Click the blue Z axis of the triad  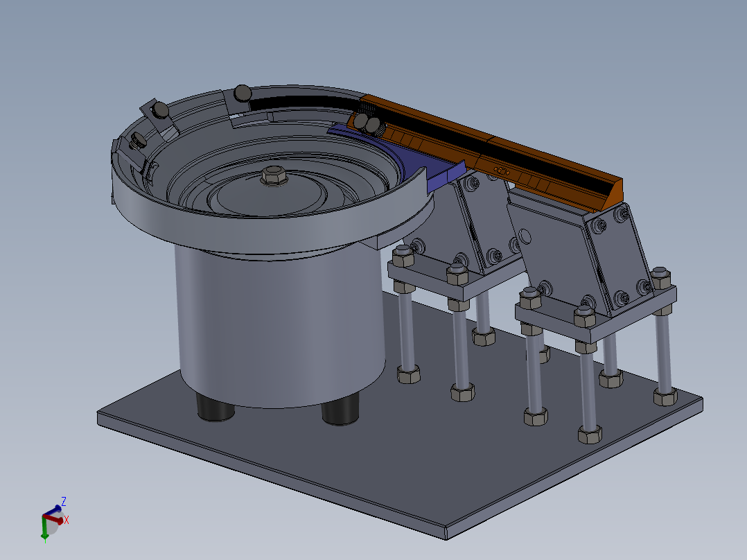point(53,509)
